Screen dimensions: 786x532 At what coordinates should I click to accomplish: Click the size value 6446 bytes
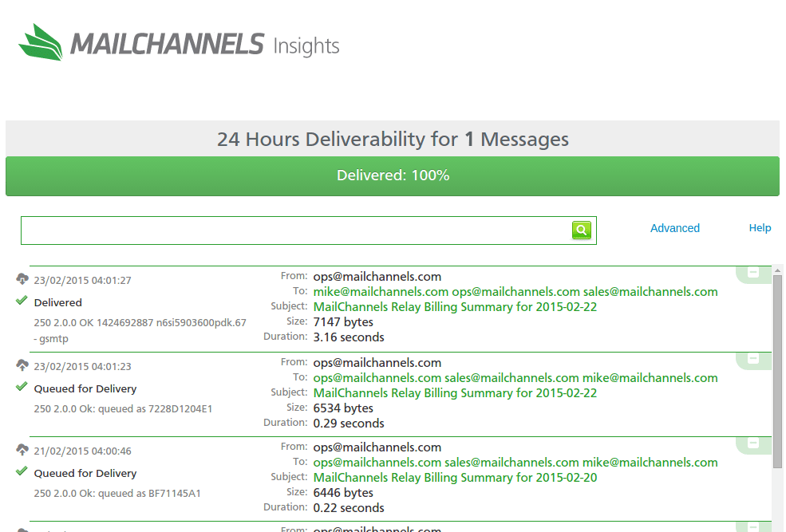pyautogui.click(x=343, y=493)
